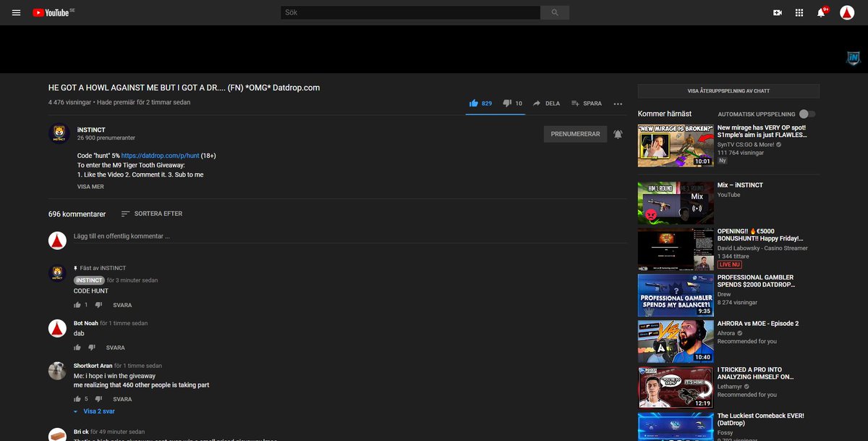This screenshot has width=868, height=441.
Task: Open the €5000 BONUSHUNT live stream thumbnail
Action: [x=676, y=249]
